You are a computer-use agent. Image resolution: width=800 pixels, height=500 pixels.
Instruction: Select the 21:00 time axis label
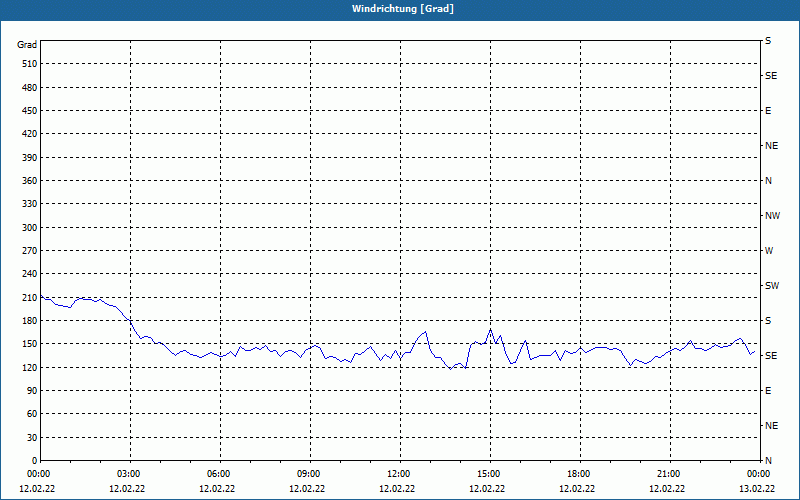(x=667, y=474)
